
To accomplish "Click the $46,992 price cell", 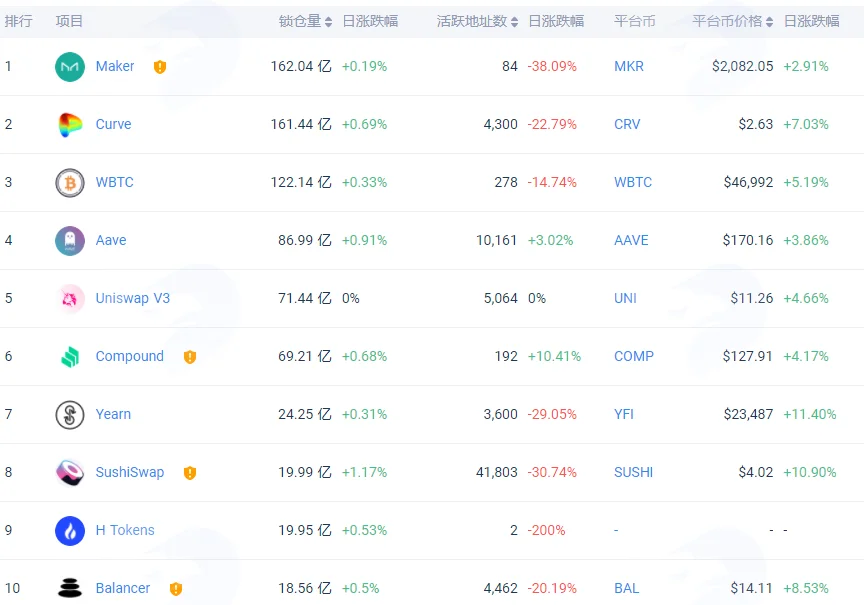I will (x=748, y=182).
